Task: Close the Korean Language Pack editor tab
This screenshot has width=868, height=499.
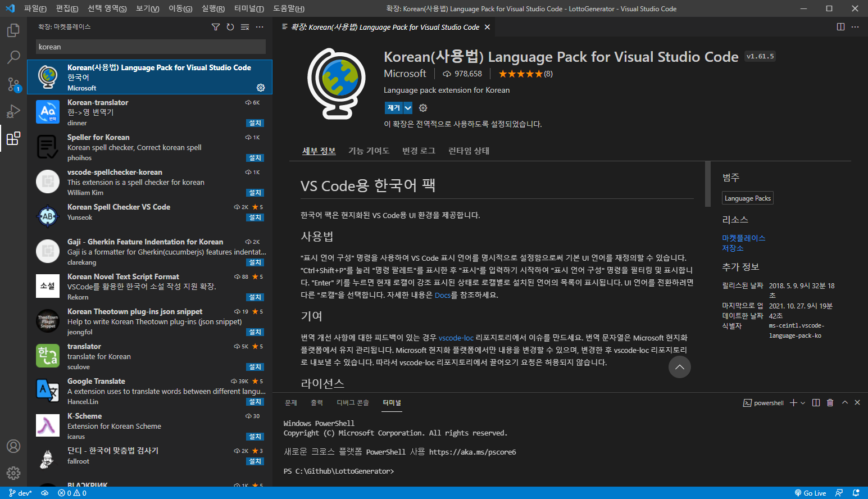Action: pos(487,27)
